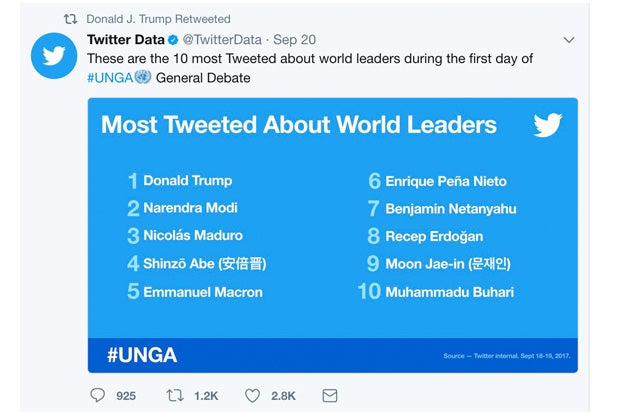Expand the tweet options chevron

pos(569,40)
